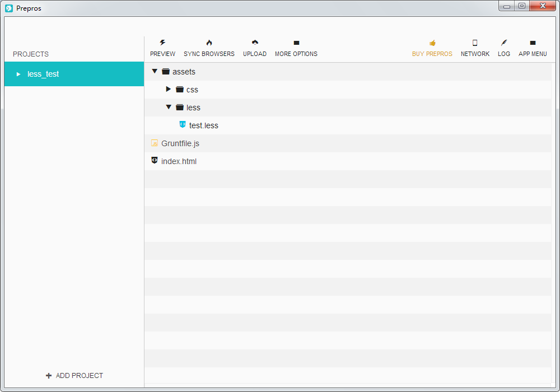
Task: Click the App Menu icon
Action: (x=533, y=43)
